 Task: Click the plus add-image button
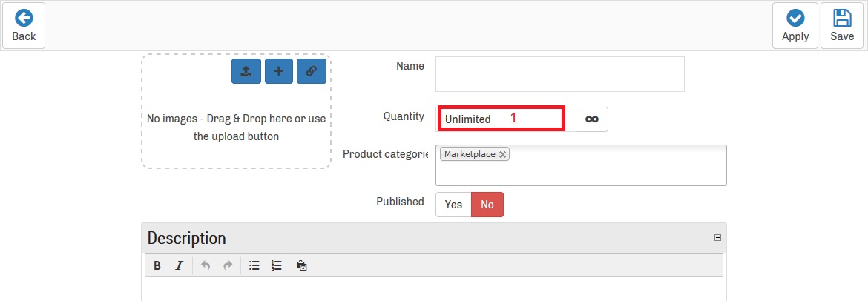(278, 71)
